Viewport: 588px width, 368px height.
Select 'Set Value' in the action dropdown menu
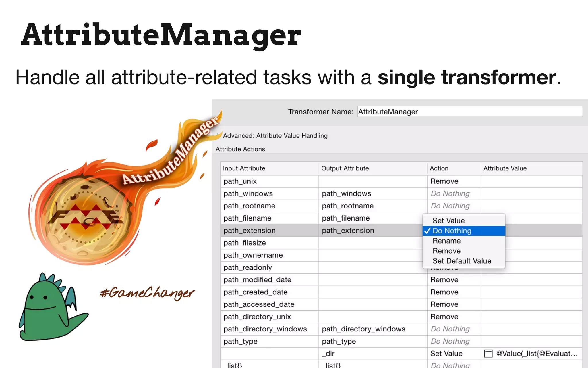coord(464,221)
